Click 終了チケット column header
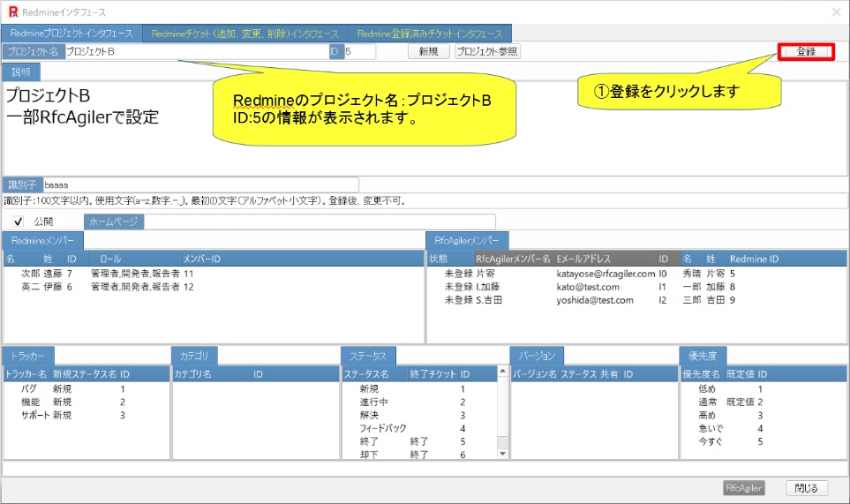Image resolution: width=850 pixels, height=504 pixels. [x=433, y=374]
